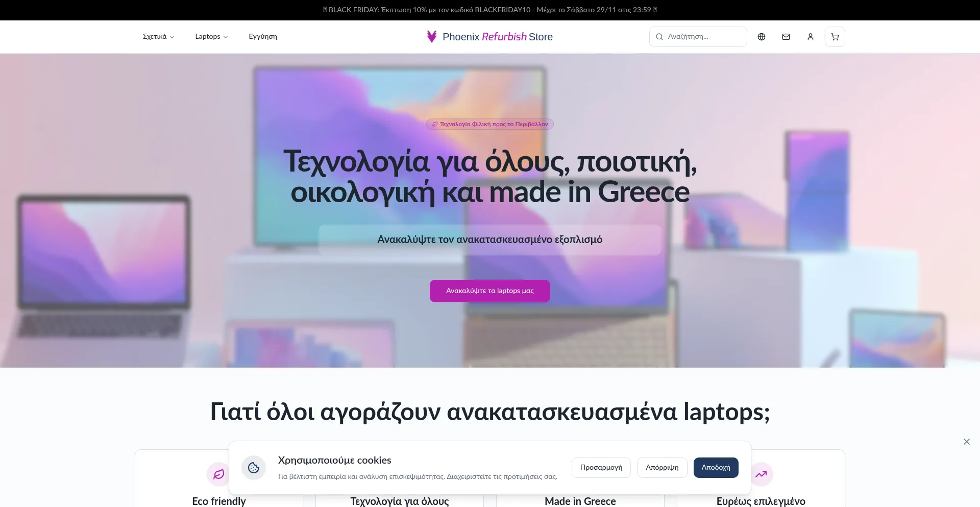This screenshot has width=980, height=507.
Task: Click the trending arrow icon above Ευρέως επιλεγμένο
Action: (x=761, y=474)
